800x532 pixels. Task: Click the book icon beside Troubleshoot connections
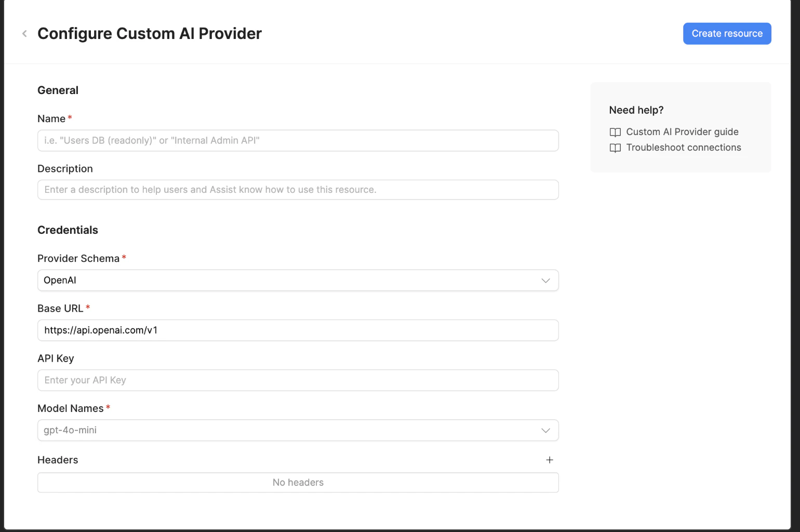click(615, 148)
